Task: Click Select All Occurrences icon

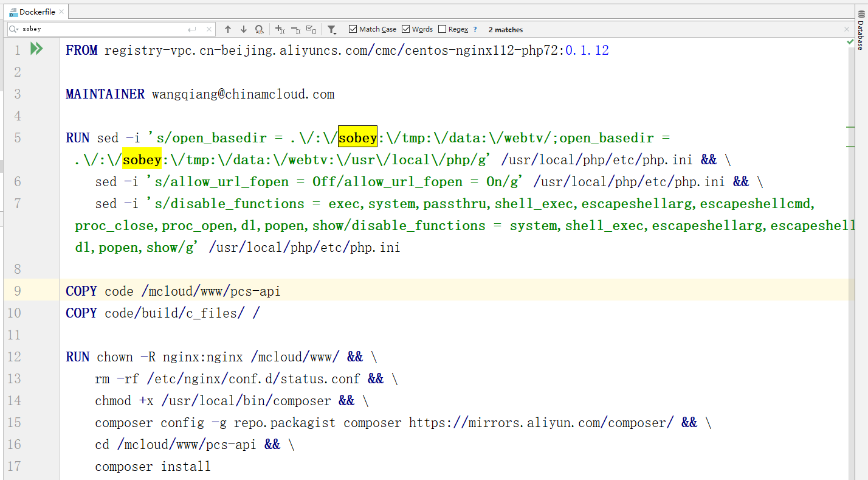Action: 311,29
